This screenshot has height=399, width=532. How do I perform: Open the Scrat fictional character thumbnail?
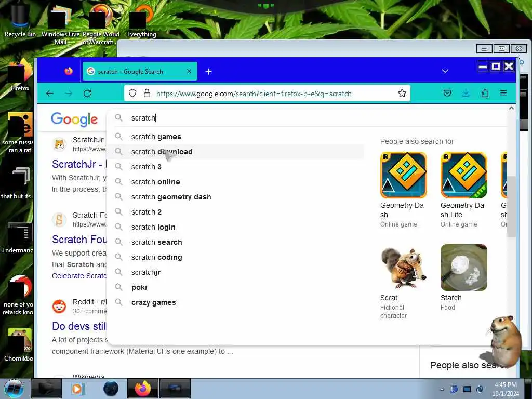tap(403, 268)
